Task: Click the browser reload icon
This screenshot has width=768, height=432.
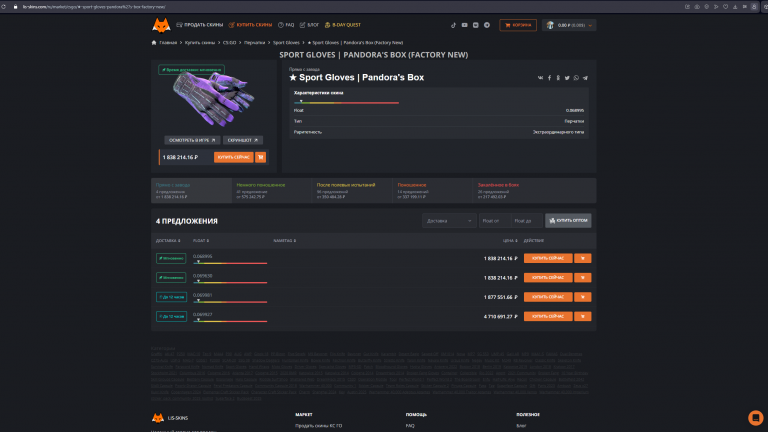Action: click(4, 7)
